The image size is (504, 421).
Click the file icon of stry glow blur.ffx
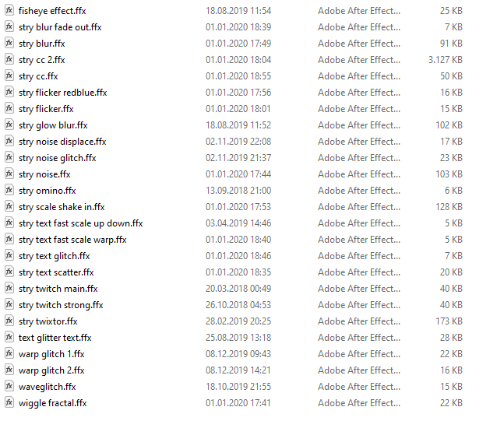coord(9,125)
